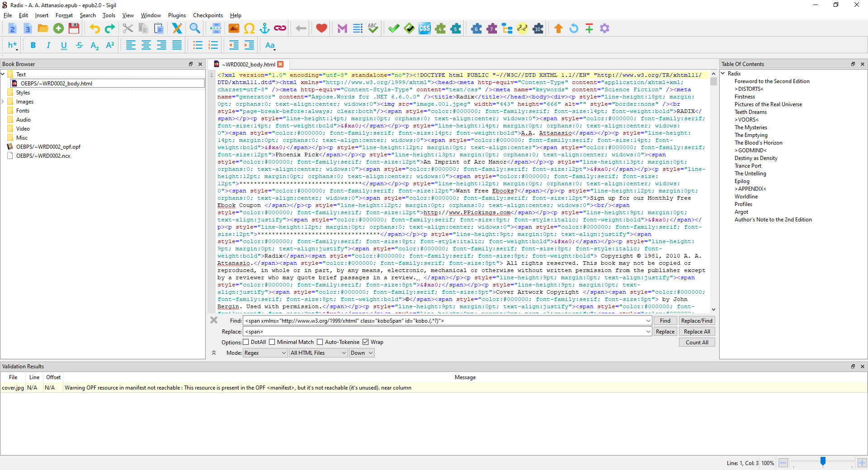Enable the DotAll checkbox
This screenshot has height=470, width=868.
[246, 342]
